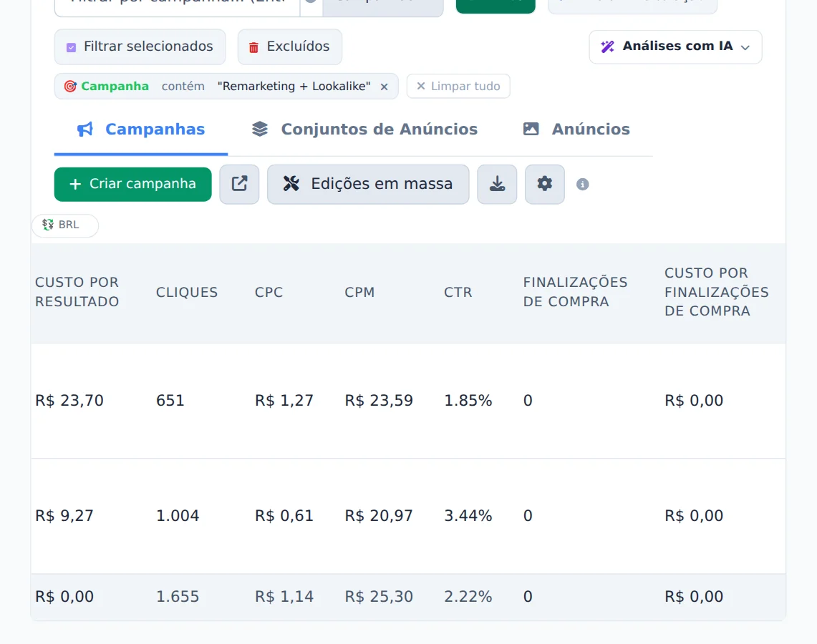Click the layers icon on Conjuntos de Anúncios
Image resolution: width=817 pixels, height=644 pixels.
[x=260, y=129]
